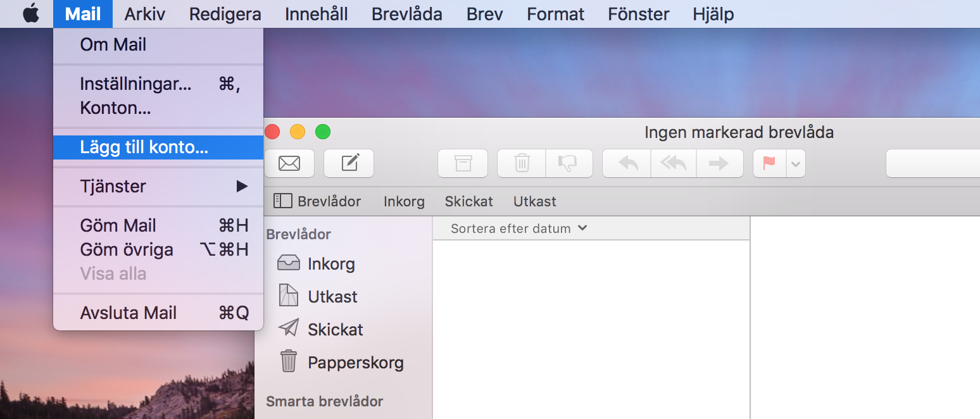
Task: Choose Konton… menu item
Action: click(x=158, y=108)
